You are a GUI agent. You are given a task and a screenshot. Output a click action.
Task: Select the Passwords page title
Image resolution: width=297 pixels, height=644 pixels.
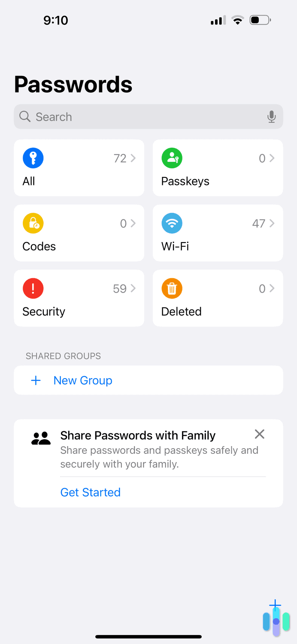(x=73, y=85)
